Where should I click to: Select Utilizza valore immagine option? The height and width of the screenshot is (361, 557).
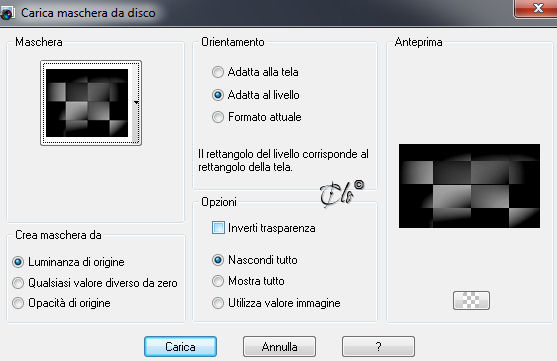[x=276, y=303]
